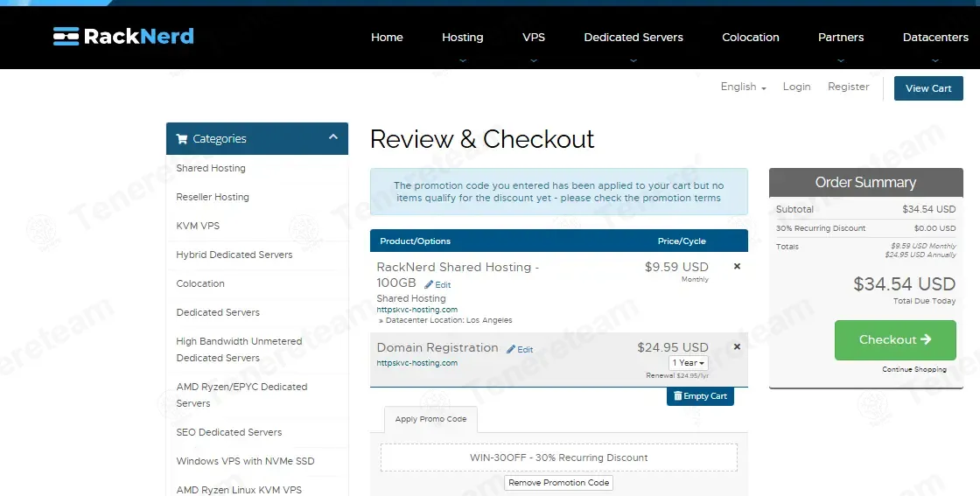This screenshot has width=980, height=496.
Task: Open the Colocation nav item
Action: 751,38
